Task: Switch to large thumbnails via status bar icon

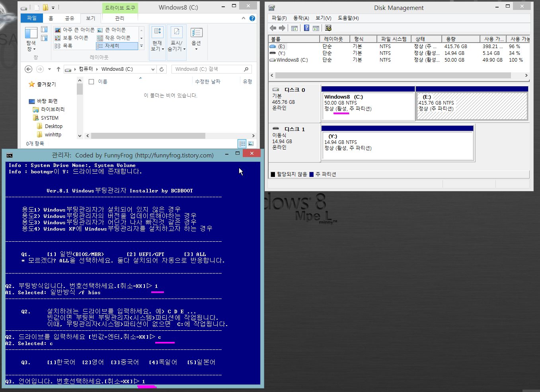Action: (x=251, y=144)
